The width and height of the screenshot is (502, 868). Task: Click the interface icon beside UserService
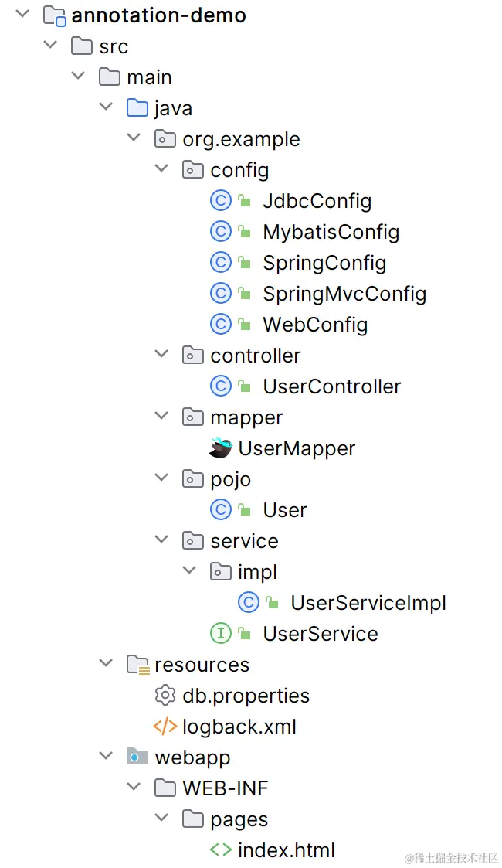221,634
